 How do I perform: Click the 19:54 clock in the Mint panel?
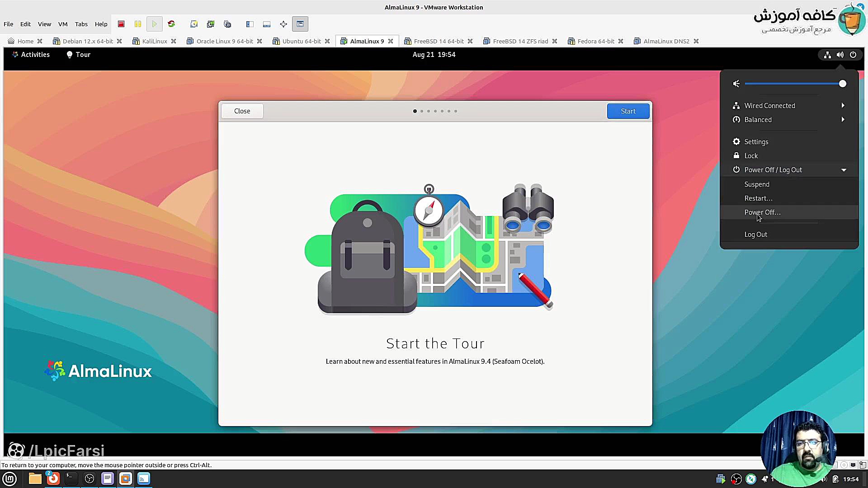pyautogui.click(x=851, y=479)
